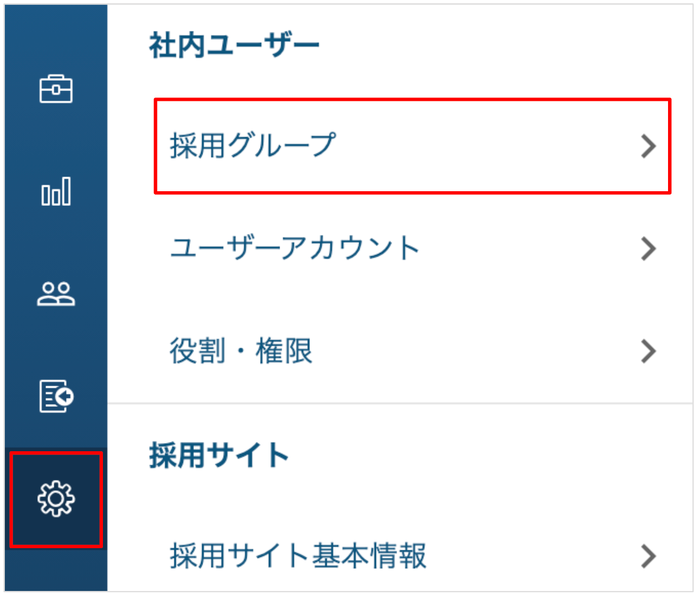Open the document with arrow icon

point(56,396)
